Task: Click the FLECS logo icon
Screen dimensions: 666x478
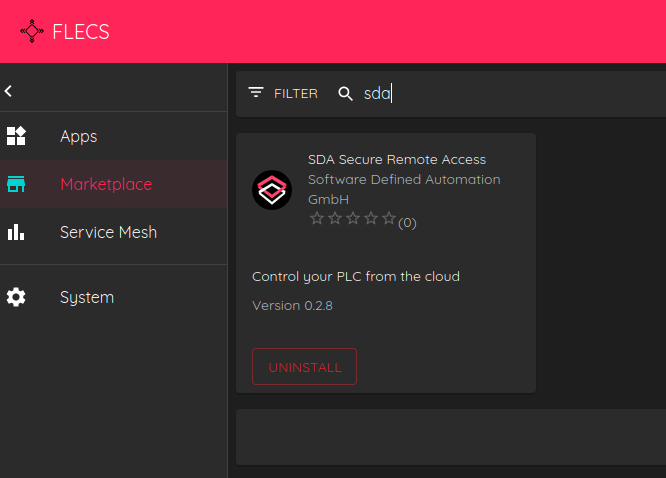Action: (32, 31)
